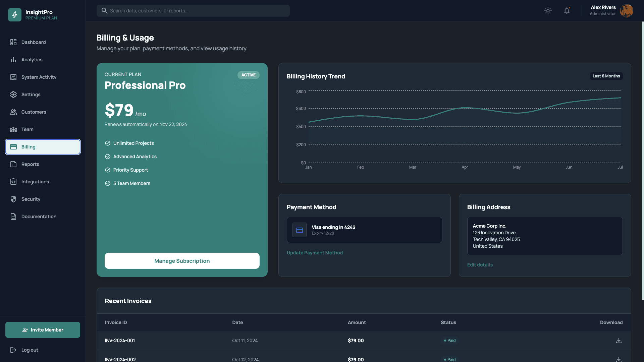
Task: Open the Integrations section icon
Action: pos(13,182)
